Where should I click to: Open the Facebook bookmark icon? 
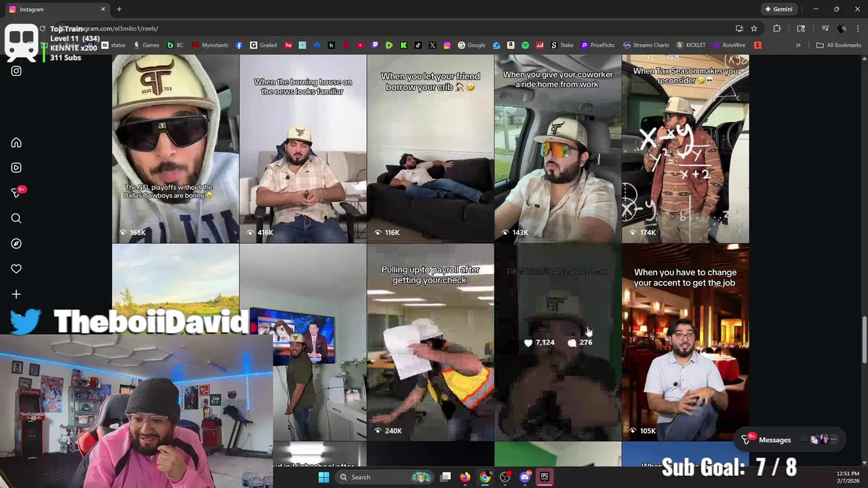[x=239, y=45]
